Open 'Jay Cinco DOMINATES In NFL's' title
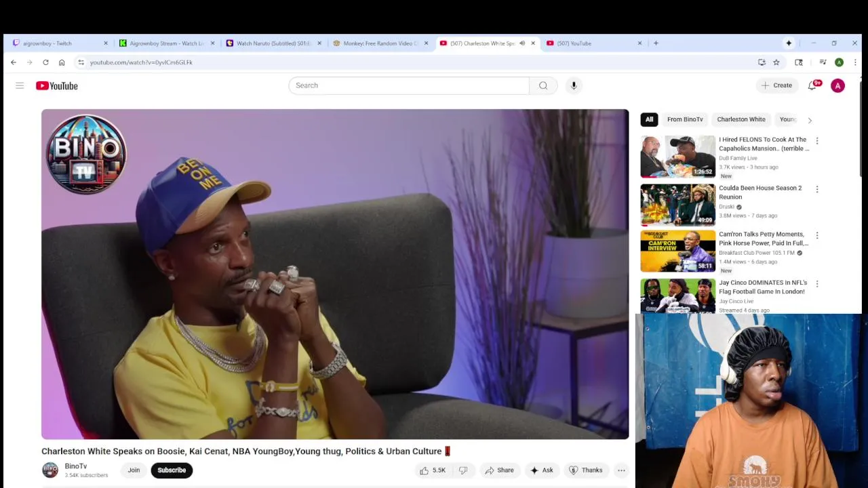 click(x=762, y=287)
